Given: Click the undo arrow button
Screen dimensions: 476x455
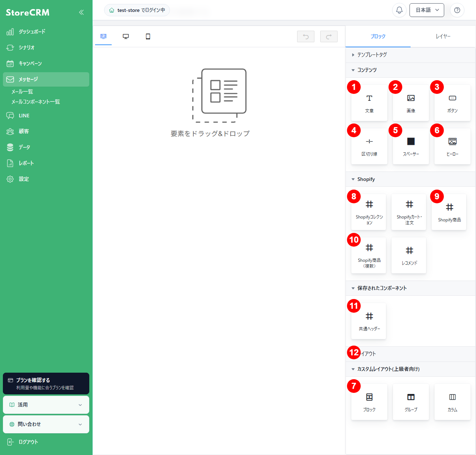Looking at the screenshot, I should [x=306, y=36].
